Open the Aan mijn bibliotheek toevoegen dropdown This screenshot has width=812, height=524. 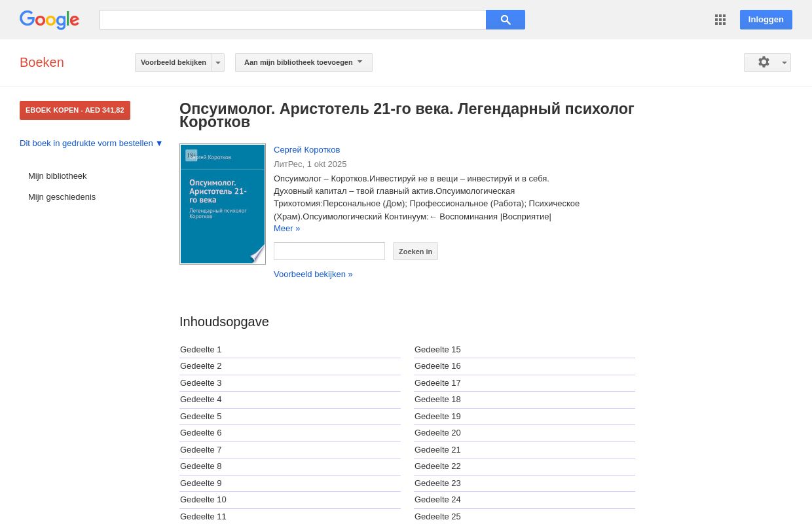pos(303,62)
